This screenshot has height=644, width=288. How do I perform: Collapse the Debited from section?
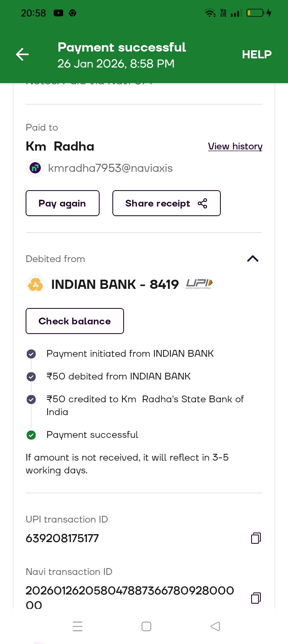tap(253, 259)
